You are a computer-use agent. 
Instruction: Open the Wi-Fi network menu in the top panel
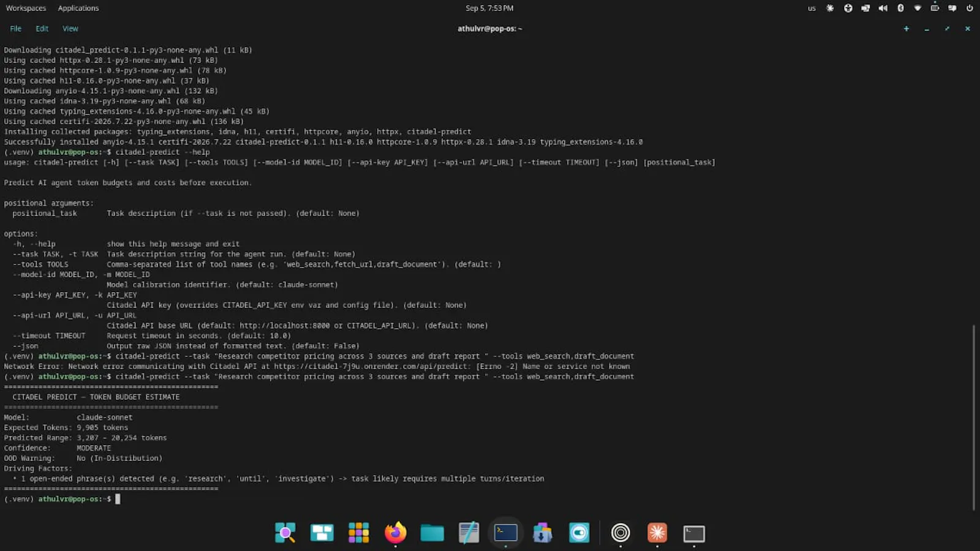[918, 8]
